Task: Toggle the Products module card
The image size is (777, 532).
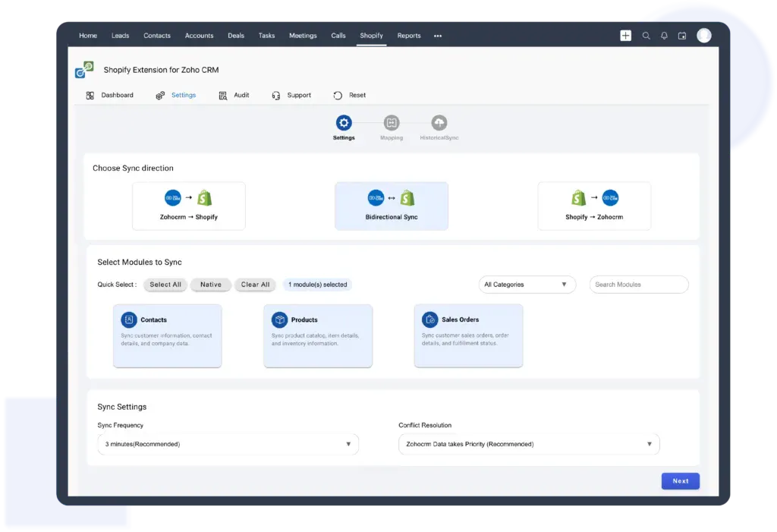Action: pyautogui.click(x=318, y=335)
